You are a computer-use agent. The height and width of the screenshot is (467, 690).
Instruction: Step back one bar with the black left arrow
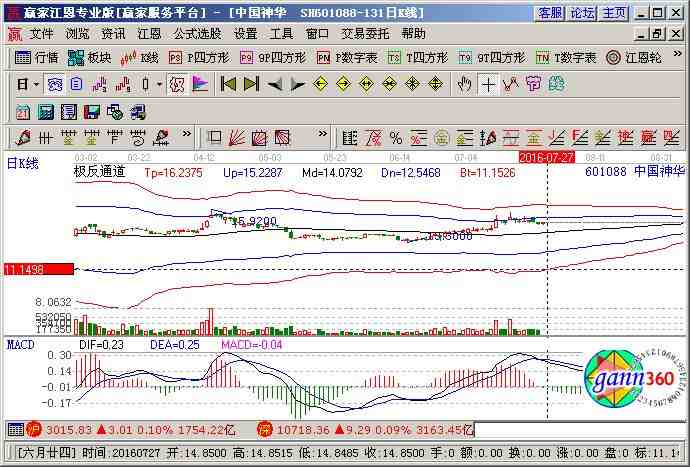click(x=275, y=84)
